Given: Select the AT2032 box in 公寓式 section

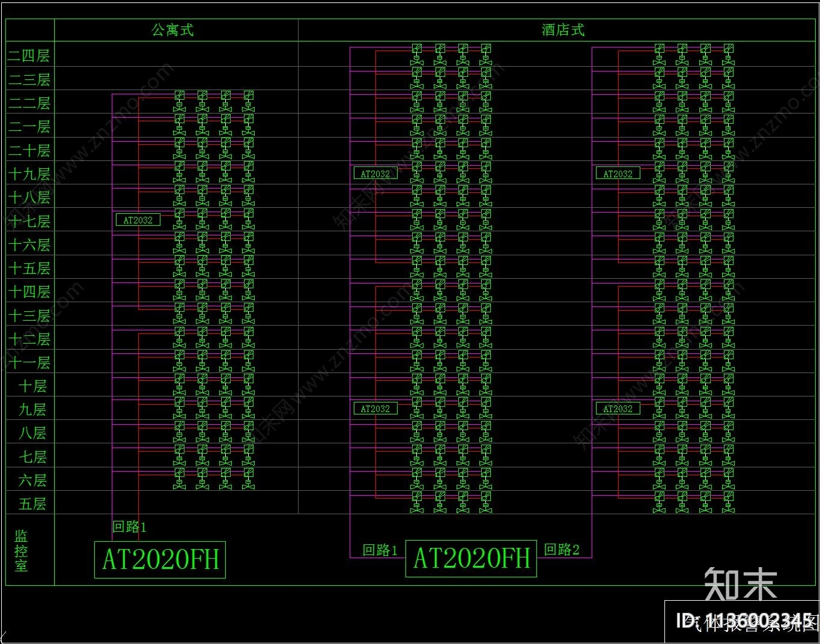Looking at the screenshot, I should tap(138, 220).
